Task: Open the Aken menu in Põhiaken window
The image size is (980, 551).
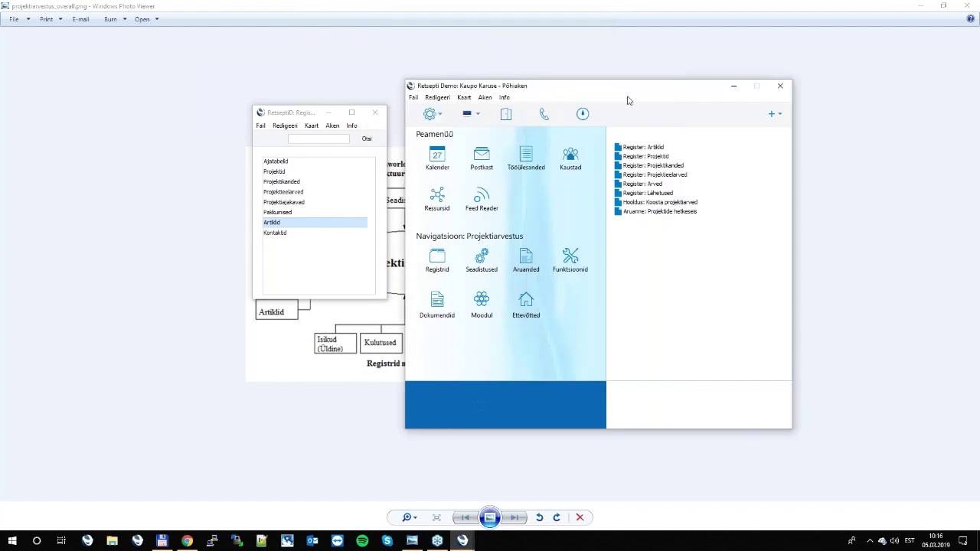Action: click(x=485, y=97)
